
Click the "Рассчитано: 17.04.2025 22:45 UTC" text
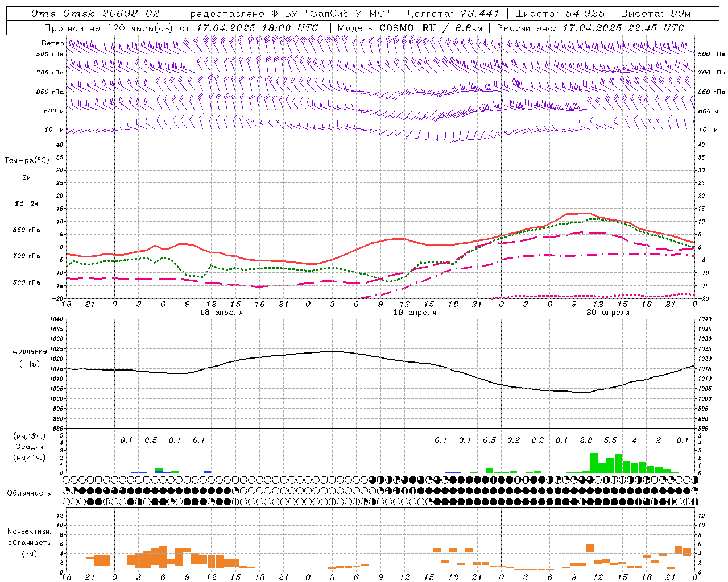590,28
